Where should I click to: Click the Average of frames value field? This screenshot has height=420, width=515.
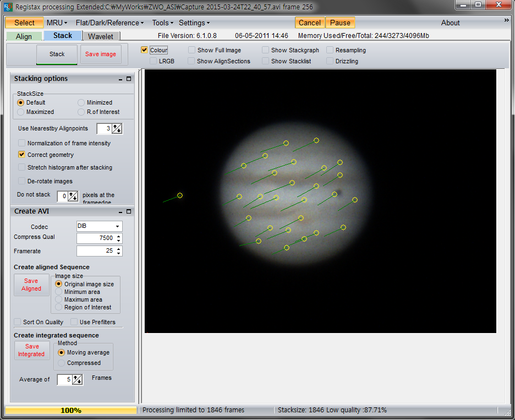coord(65,380)
